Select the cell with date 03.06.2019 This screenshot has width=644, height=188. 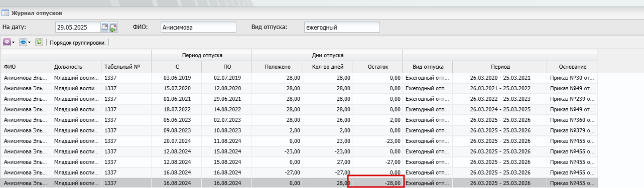pos(176,78)
